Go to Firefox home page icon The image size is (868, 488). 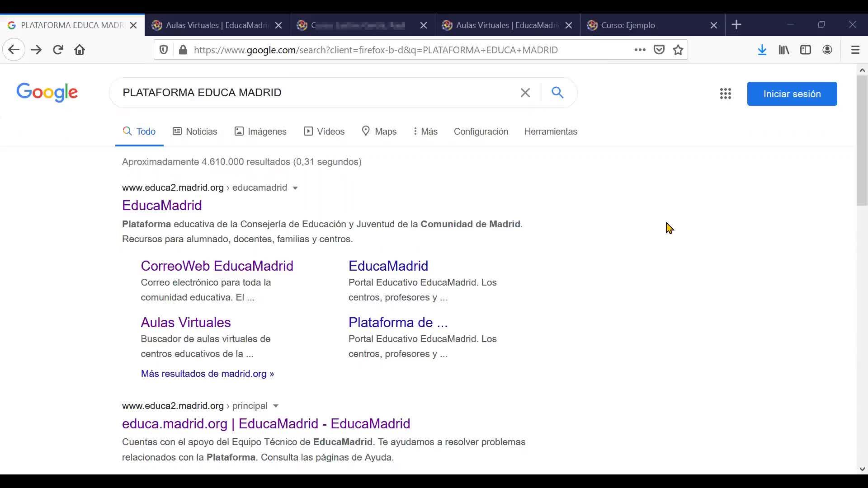tap(80, 50)
